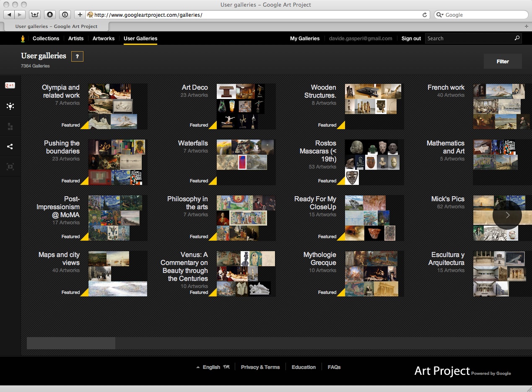Open 'Ready For My CloseUp' gallery title
The width and height of the screenshot is (532, 392).
[x=315, y=203]
